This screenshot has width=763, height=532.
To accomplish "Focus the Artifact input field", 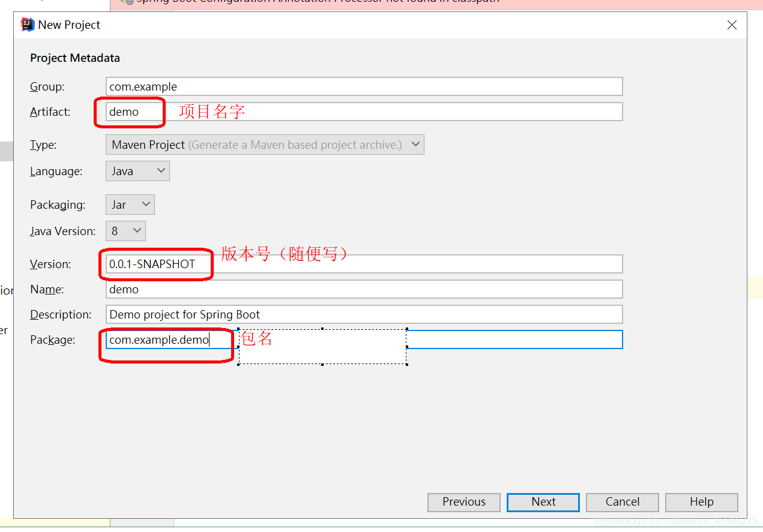I will 364,112.
